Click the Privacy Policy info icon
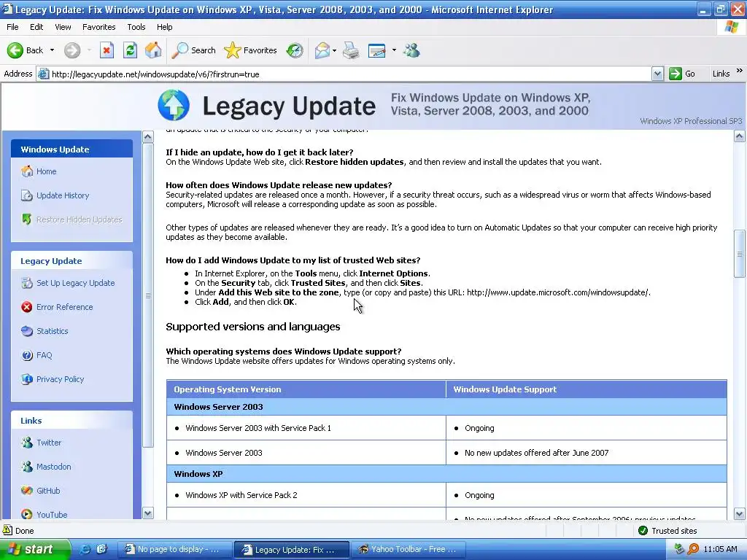This screenshot has width=747, height=560. 27,379
